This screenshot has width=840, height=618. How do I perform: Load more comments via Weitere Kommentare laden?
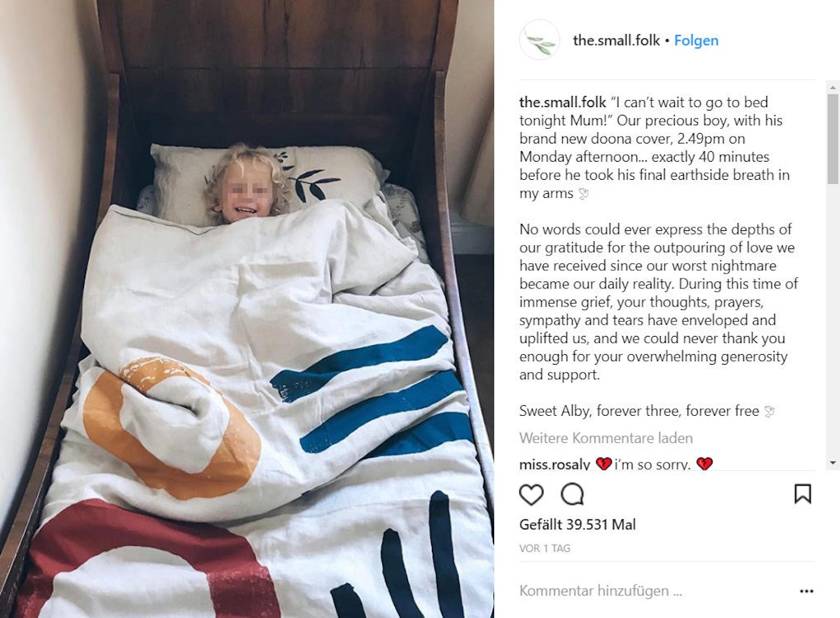[606, 438]
